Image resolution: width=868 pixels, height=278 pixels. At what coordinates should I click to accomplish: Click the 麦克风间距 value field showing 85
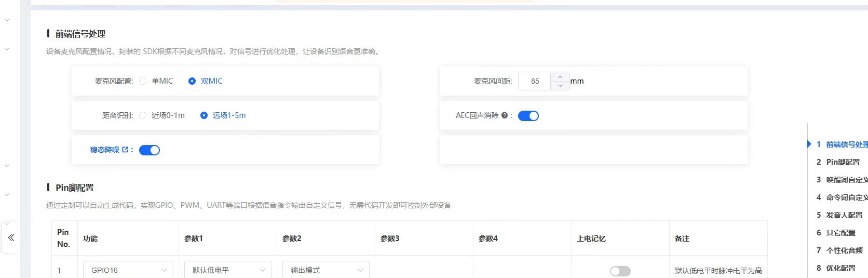(535, 81)
